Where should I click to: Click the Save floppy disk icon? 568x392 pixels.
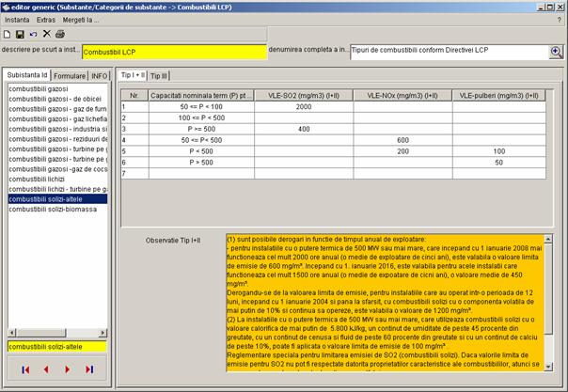(21, 34)
